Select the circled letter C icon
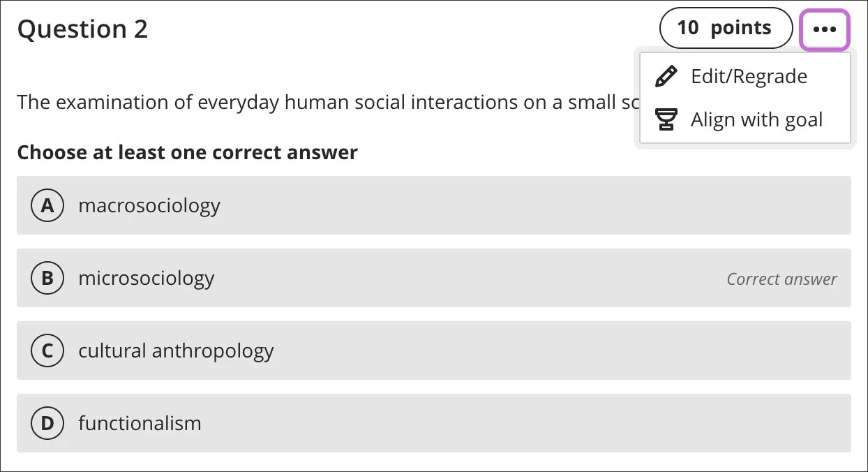The image size is (868, 472). point(47,351)
